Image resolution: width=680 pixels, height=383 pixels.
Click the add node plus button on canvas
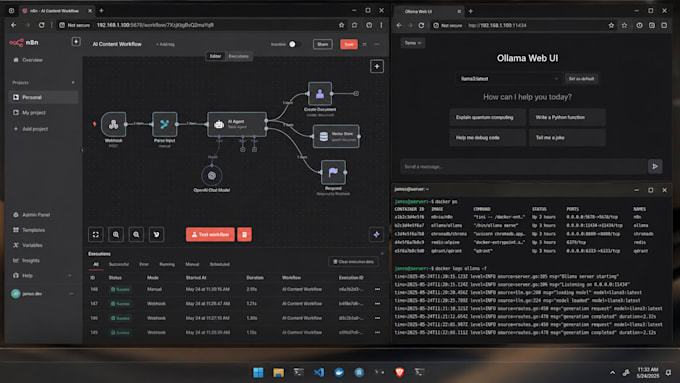377,66
